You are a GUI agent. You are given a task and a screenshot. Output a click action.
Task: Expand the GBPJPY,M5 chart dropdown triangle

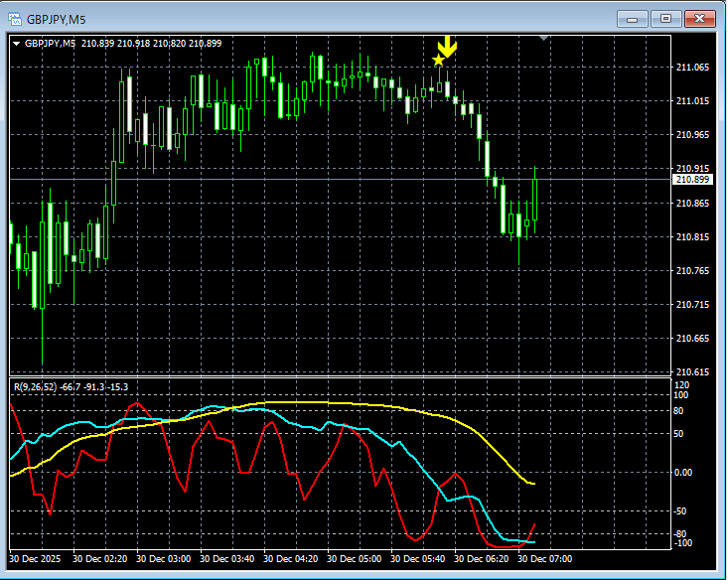pyautogui.click(x=17, y=44)
